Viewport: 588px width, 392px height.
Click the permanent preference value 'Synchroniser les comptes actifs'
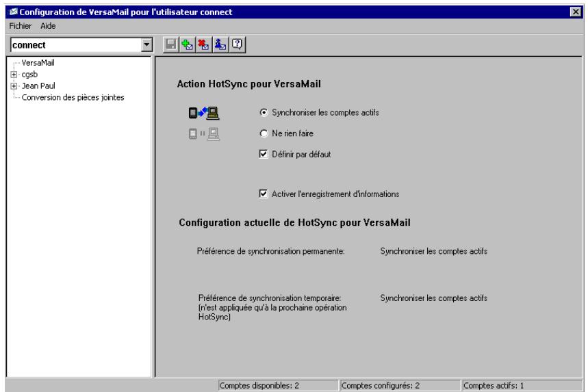coord(434,251)
